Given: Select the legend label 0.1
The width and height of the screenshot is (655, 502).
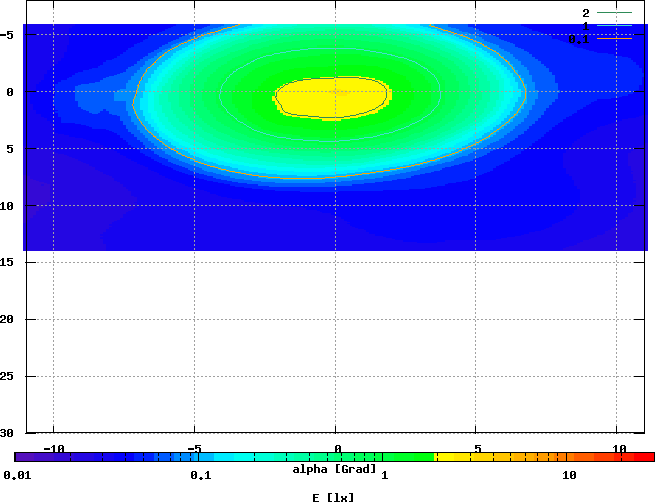Looking at the screenshot, I should [x=578, y=40].
